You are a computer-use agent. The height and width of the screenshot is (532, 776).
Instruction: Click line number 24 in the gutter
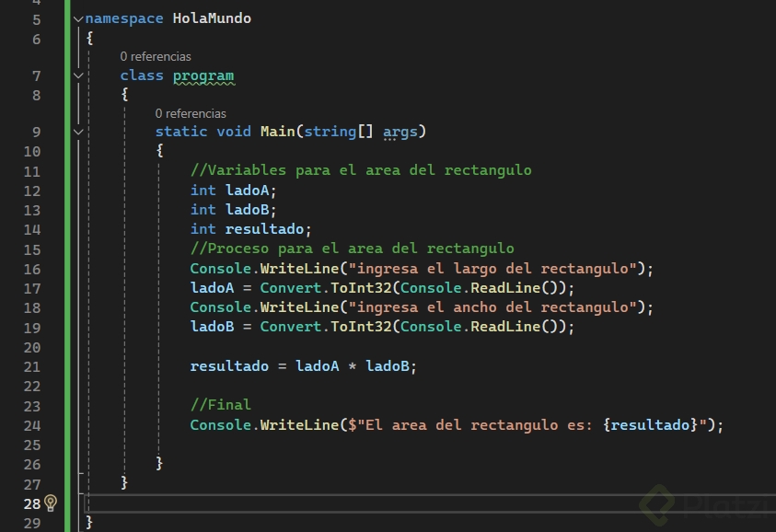pyautogui.click(x=32, y=425)
